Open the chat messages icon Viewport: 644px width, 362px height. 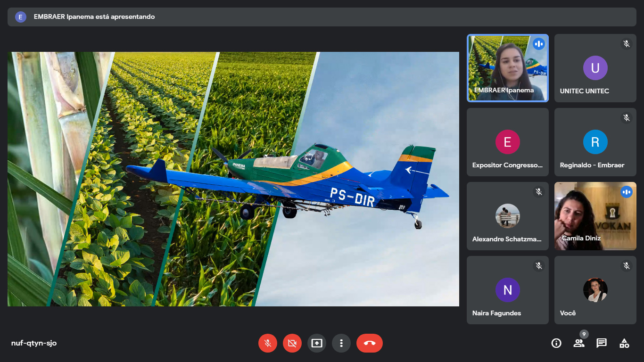pos(602,343)
